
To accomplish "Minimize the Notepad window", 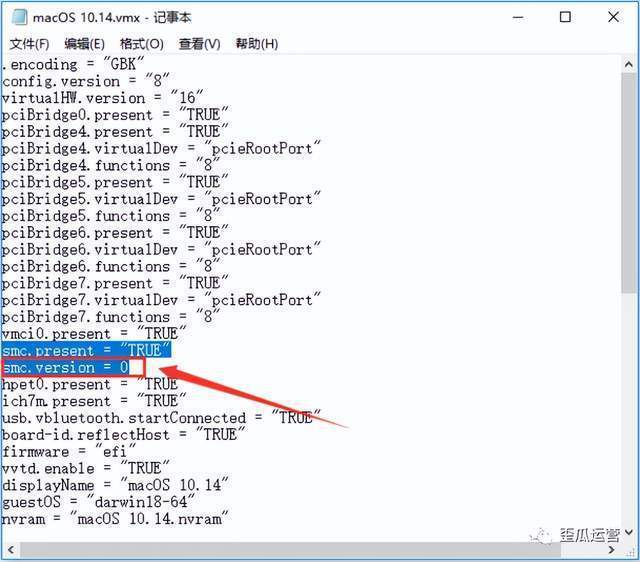I will coord(518,18).
